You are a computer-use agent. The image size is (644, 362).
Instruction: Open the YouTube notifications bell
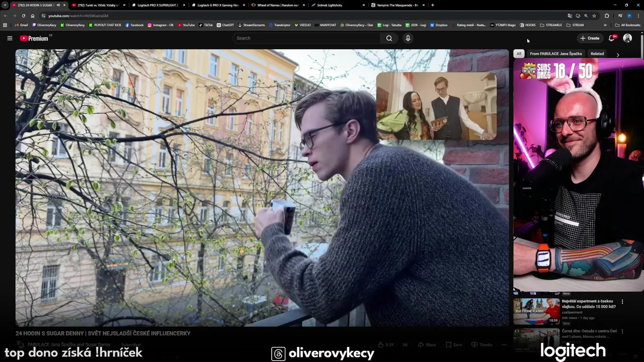[x=612, y=38]
